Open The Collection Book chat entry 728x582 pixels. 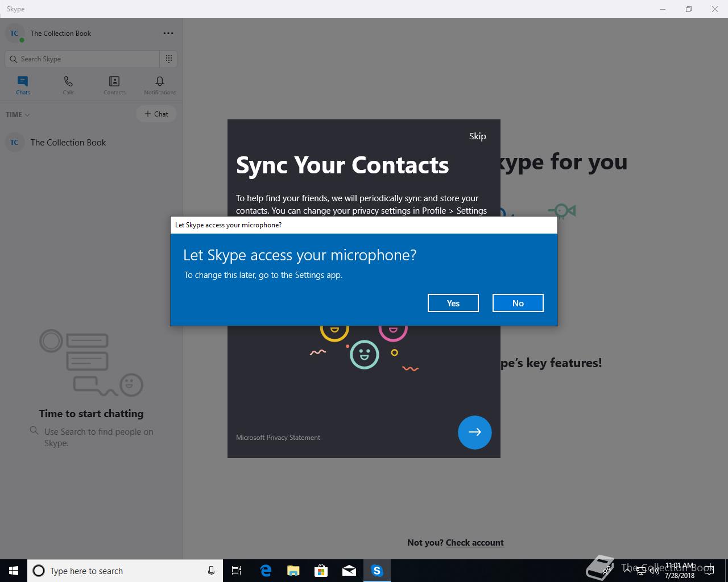(x=91, y=143)
